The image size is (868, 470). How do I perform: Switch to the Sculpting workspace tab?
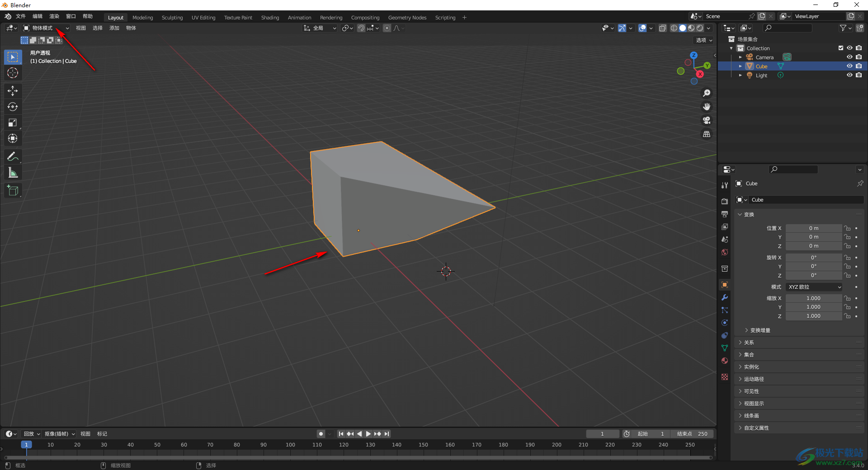pyautogui.click(x=172, y=18)
